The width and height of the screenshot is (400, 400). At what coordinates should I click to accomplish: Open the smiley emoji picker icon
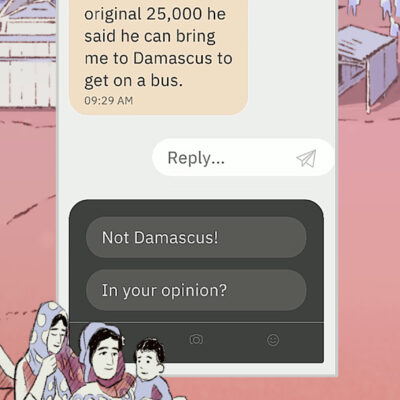click(273, 340)
